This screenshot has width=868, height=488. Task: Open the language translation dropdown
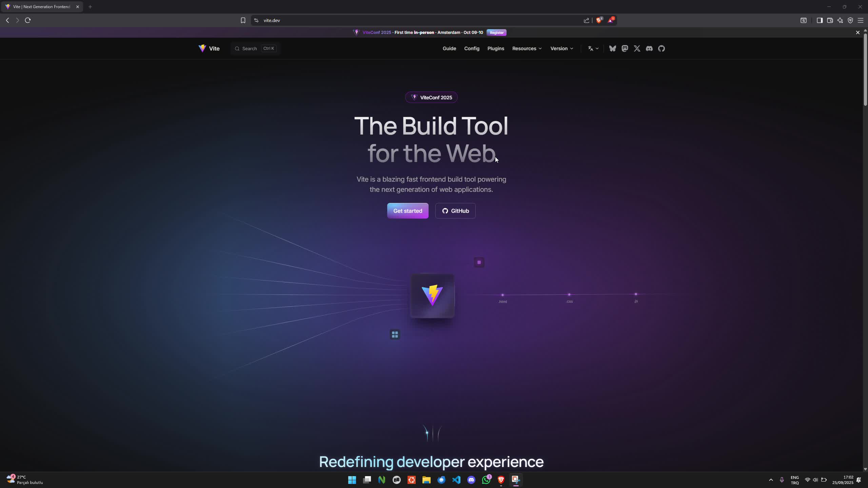pyautogui.click(x=593, y=48)
